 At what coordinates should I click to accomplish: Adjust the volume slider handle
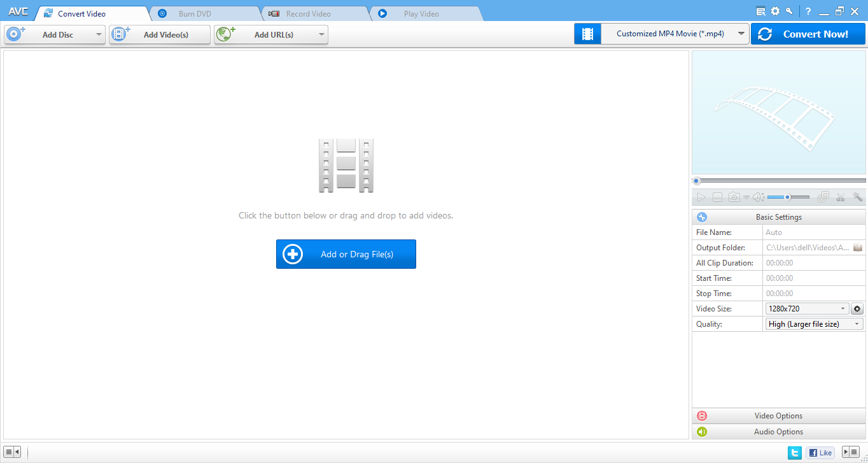pyautogui.click(x=787, y=197)
